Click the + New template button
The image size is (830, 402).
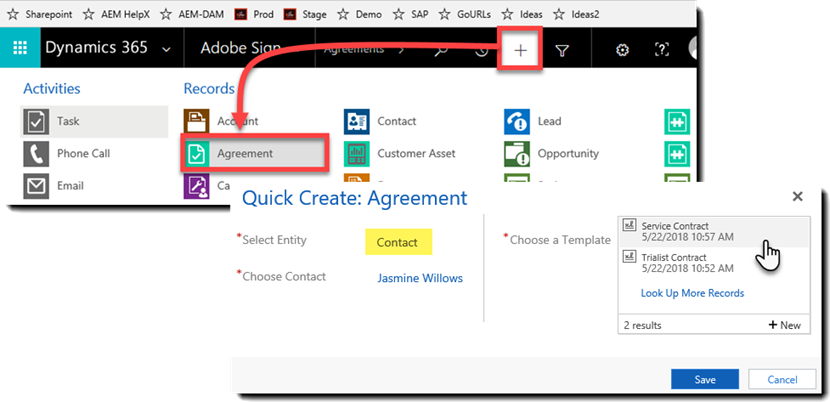[x=784, y=325]
